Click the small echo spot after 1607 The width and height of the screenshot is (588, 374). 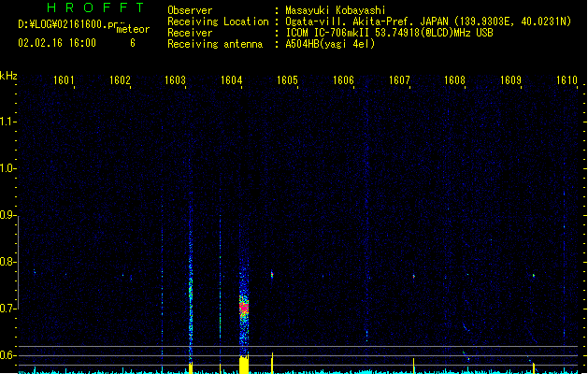(414, 276)
